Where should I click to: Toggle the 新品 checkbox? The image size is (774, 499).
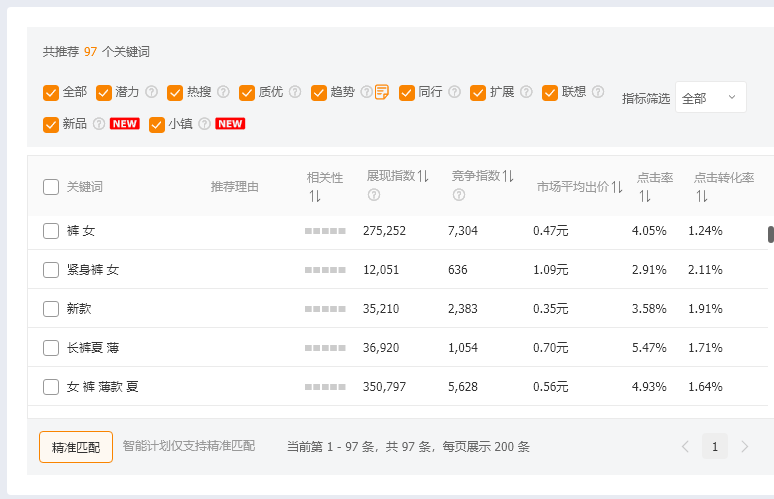pos(51,124)
